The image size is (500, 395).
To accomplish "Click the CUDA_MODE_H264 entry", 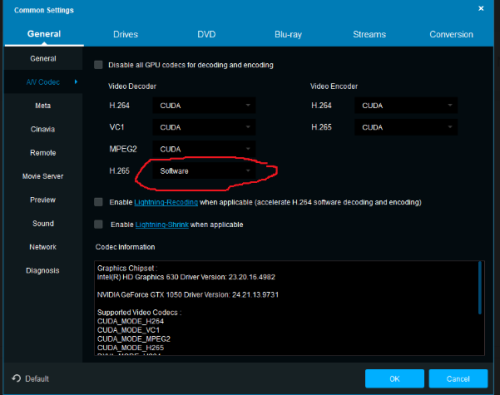I will (130, 321).
